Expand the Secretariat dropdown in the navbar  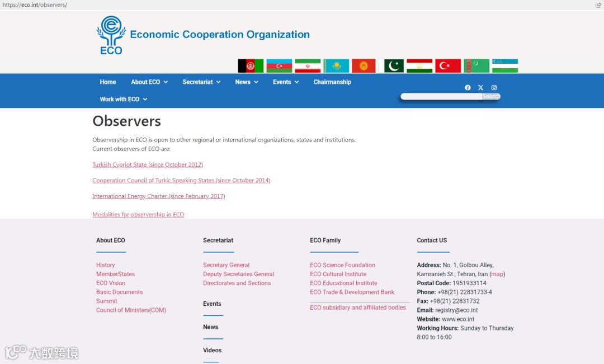(201, 82)
